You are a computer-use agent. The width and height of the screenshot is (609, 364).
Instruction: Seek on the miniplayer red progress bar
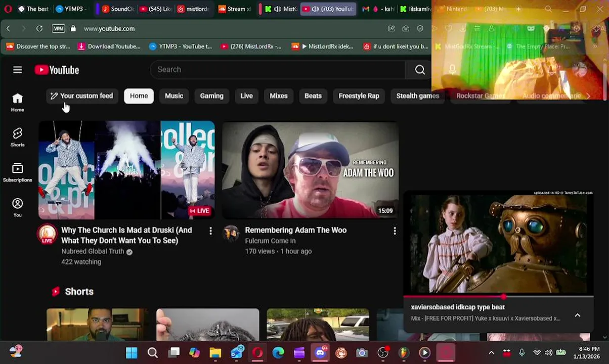[498, 297]
